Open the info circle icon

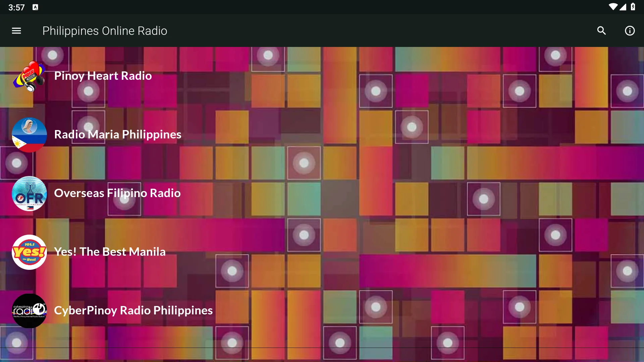tap(630, 31)
